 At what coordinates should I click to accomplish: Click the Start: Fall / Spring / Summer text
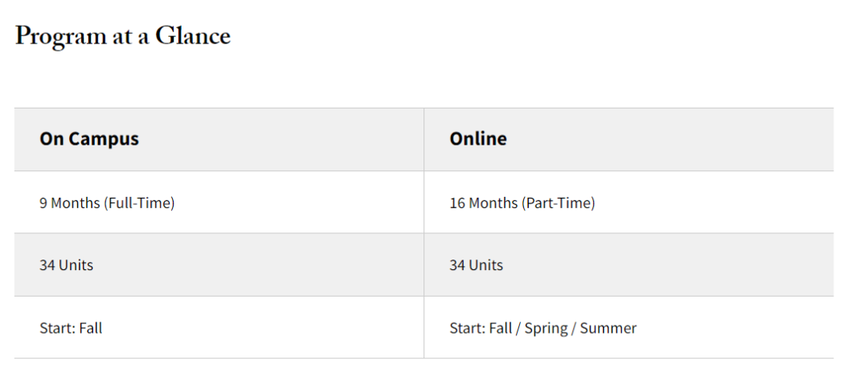coord(543,329)
